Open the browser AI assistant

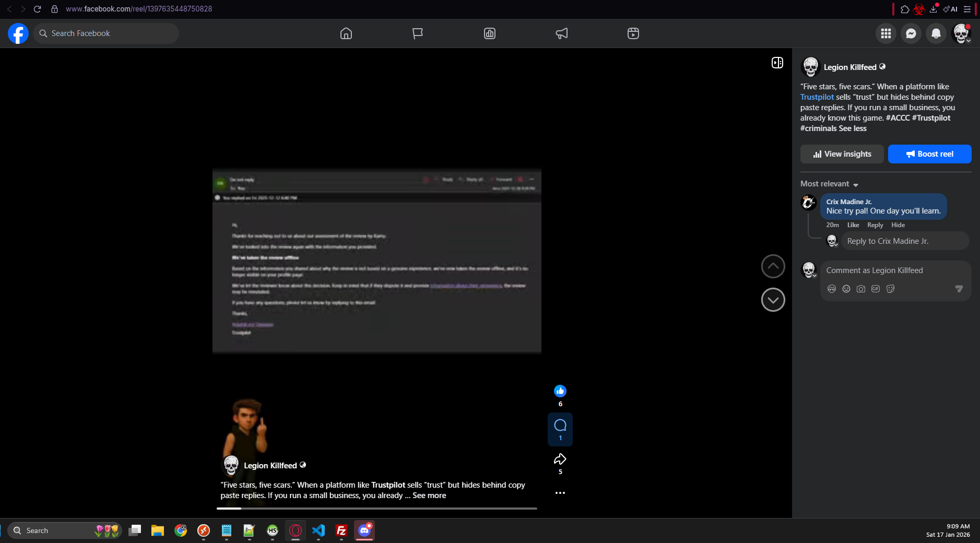(950, 9)
